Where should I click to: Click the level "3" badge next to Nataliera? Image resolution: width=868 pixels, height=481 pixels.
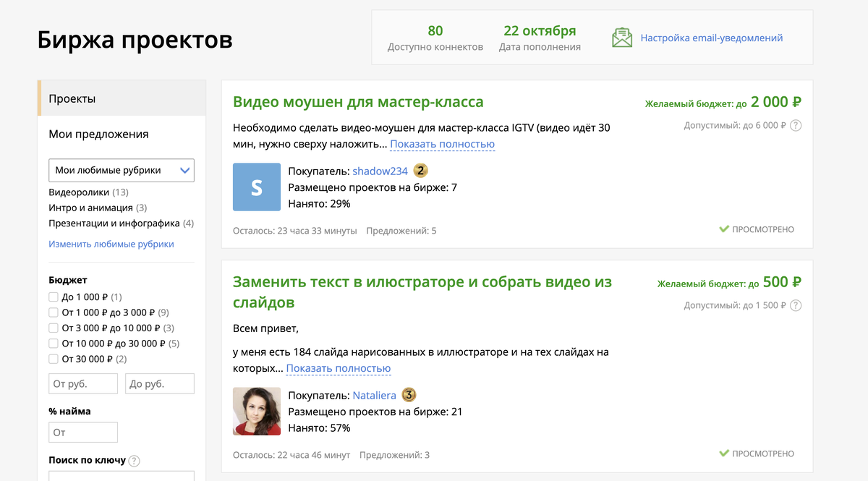tap(408, 395)
